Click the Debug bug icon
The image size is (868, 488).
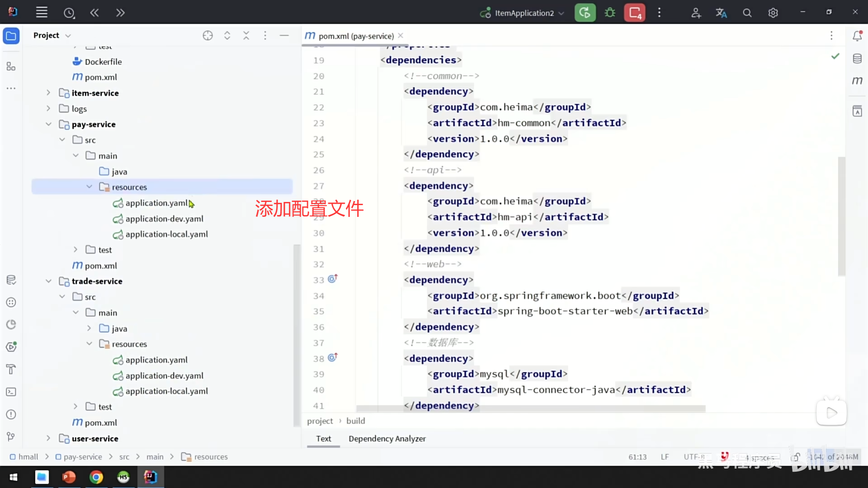[x=610, y=13]
